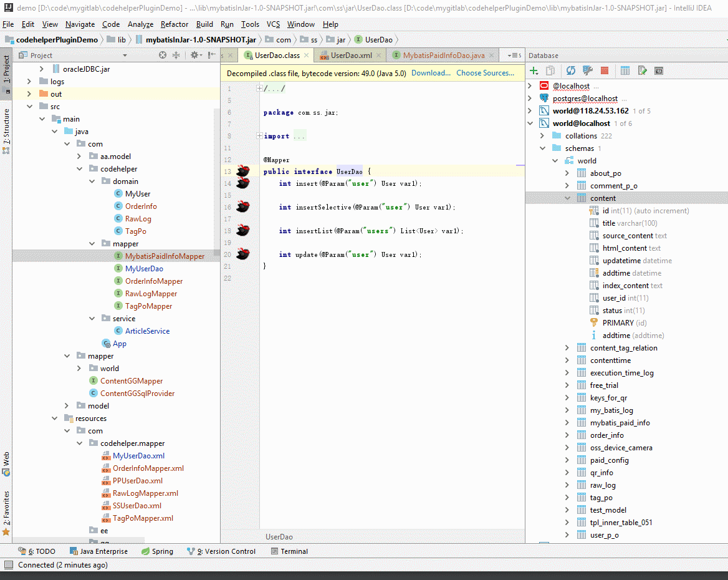Viewport: 728px width, 580px height.
Task: Open the Java Enterprise tool window
Action: [x=98, y=551]
